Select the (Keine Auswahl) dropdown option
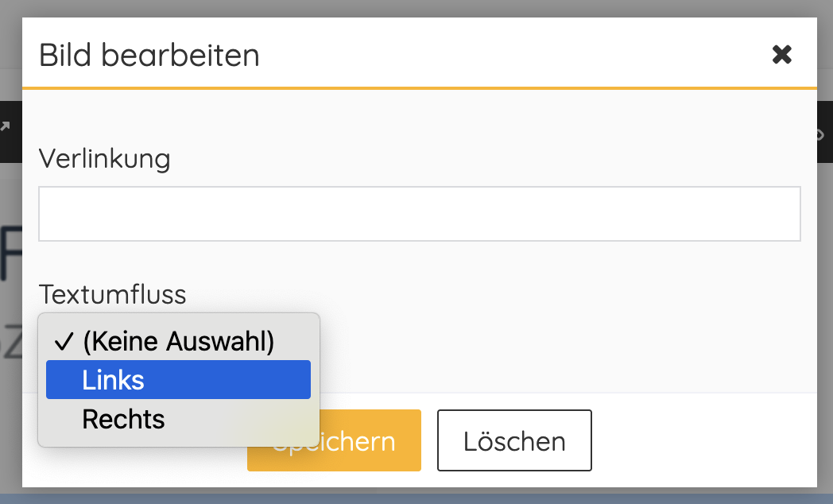 [x=178, y=342]
